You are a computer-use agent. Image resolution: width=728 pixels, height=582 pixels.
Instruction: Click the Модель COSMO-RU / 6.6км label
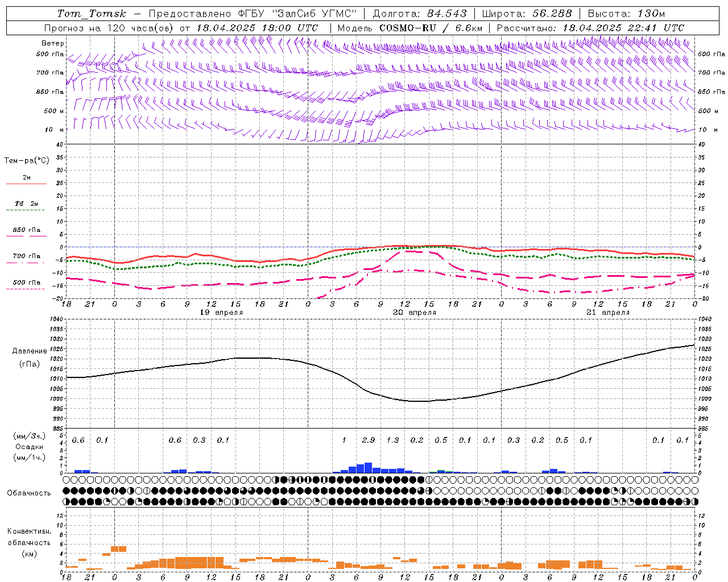(x=409, y=28)
